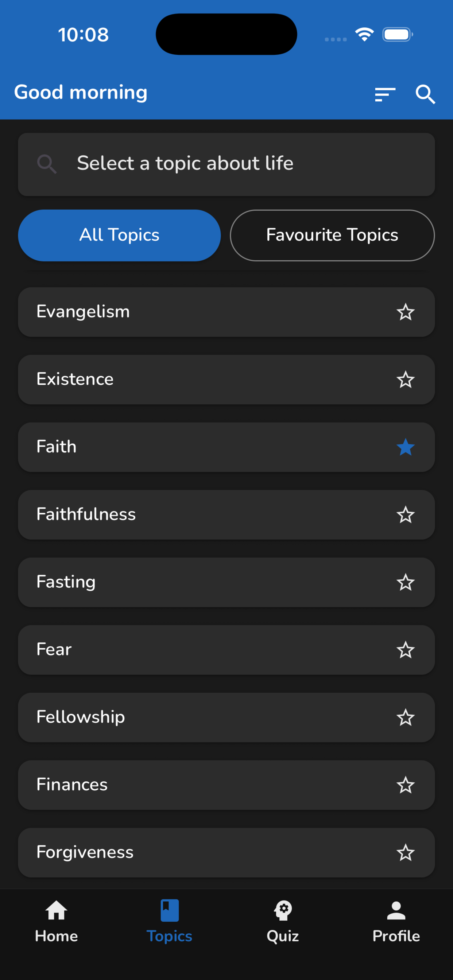This screenshot has width=453, height=980.
Task: Favourite the Evangelism topic star
Action: point(406,312)
